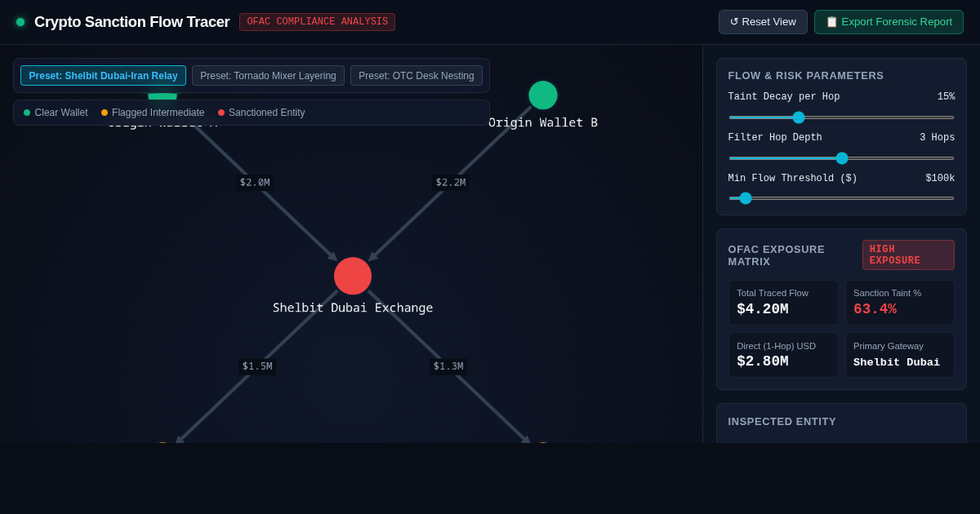The width and height of the screenshot is (980, 514).
Task: Adjust the Filter Hop Depth slider
Action: (x=841, y=158)
